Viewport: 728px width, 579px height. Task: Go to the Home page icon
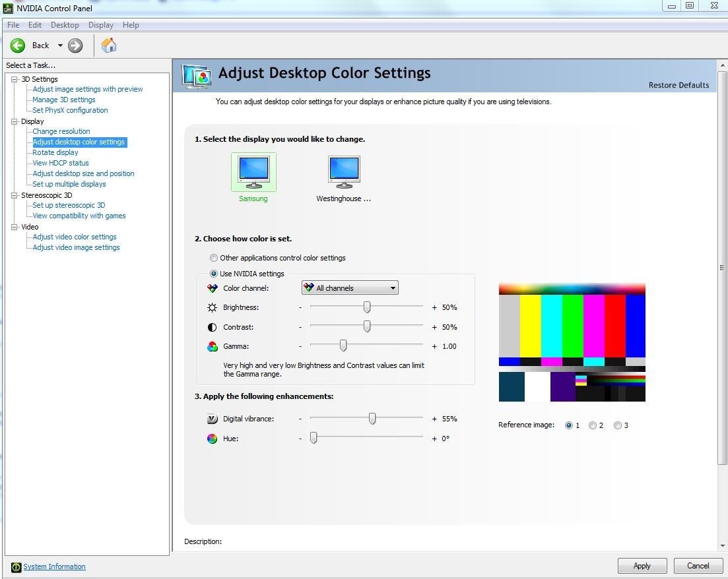(109, 46)
